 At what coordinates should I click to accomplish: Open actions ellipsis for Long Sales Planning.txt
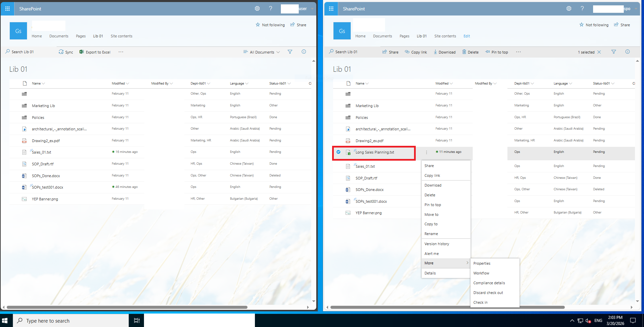427,152
